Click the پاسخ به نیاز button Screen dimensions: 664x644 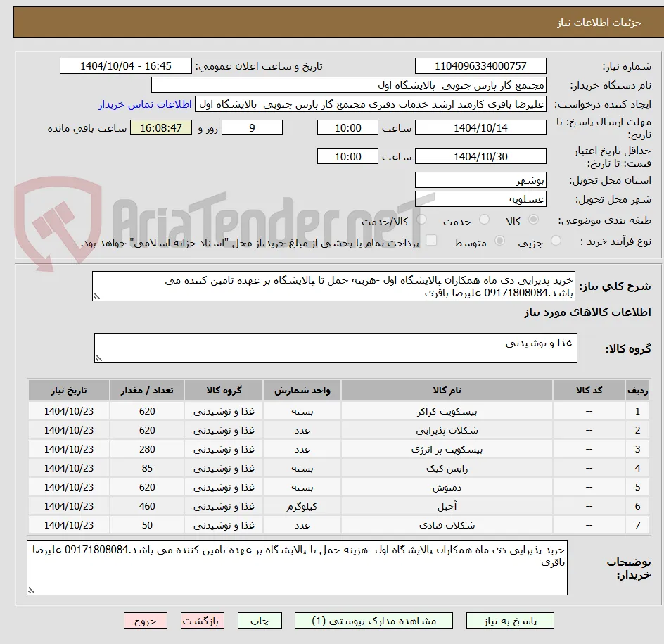coord(510,621)
